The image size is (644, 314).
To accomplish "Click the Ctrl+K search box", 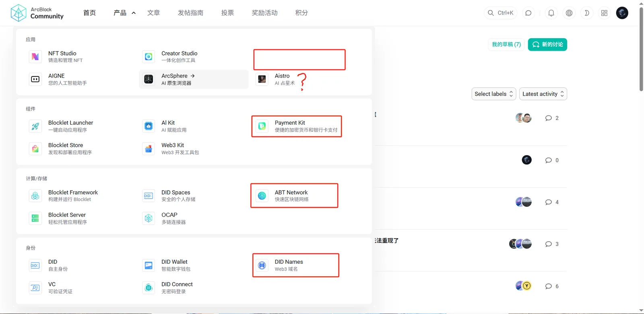I will click(501, 13).
